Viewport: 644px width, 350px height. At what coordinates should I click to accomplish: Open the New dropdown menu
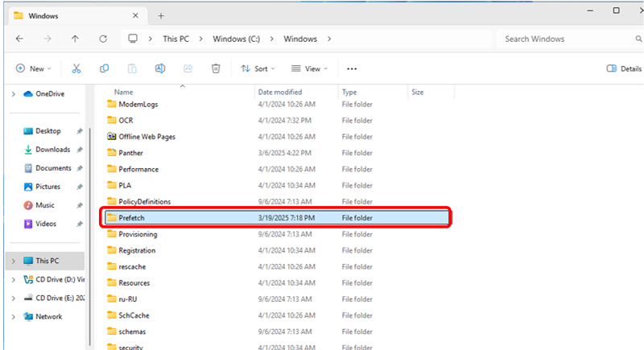click(33, 69)
